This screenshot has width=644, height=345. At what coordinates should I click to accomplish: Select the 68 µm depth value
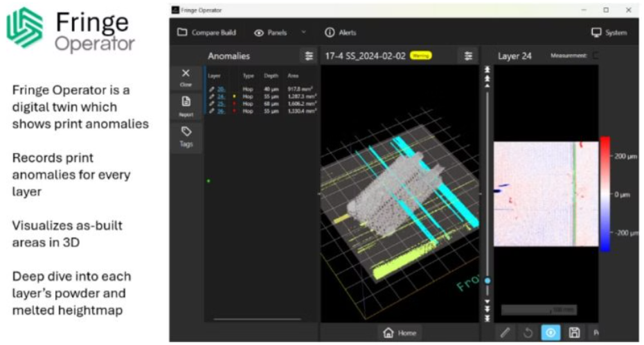coord(271,104)
